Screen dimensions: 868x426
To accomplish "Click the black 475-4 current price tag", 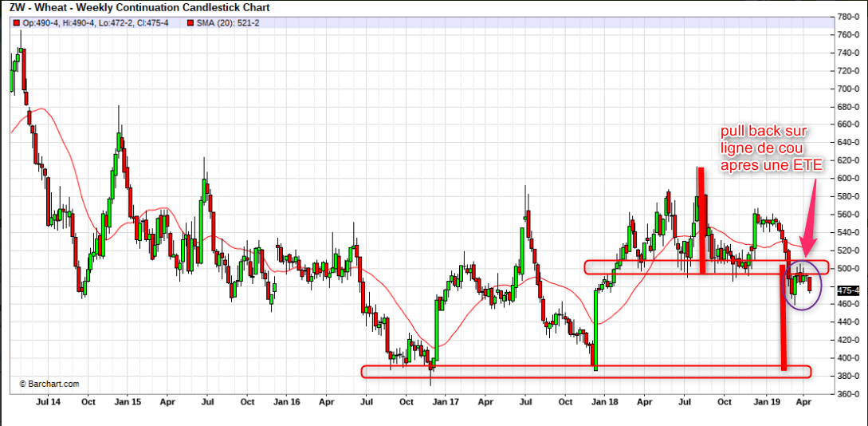I will point(847,291).
